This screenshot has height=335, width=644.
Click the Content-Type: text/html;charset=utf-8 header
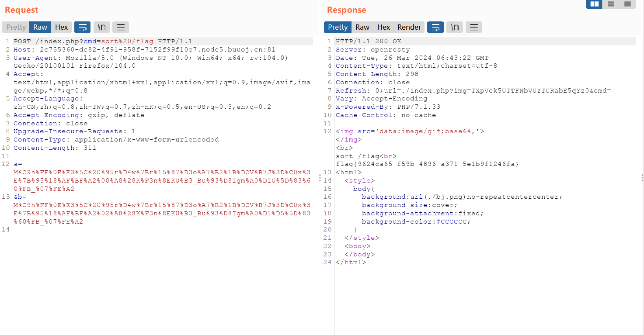tap(416, 66)
